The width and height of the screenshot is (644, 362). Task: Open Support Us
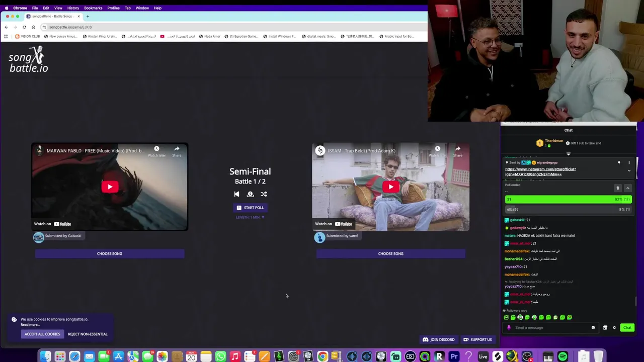click(477, 339)
